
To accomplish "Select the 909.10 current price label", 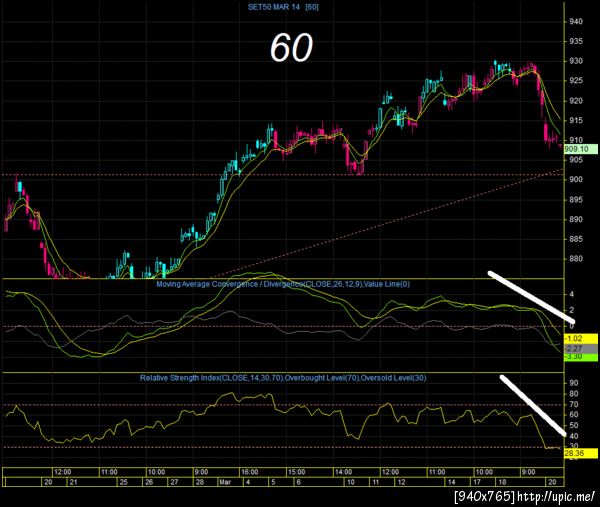I will [x=580, y=149].
